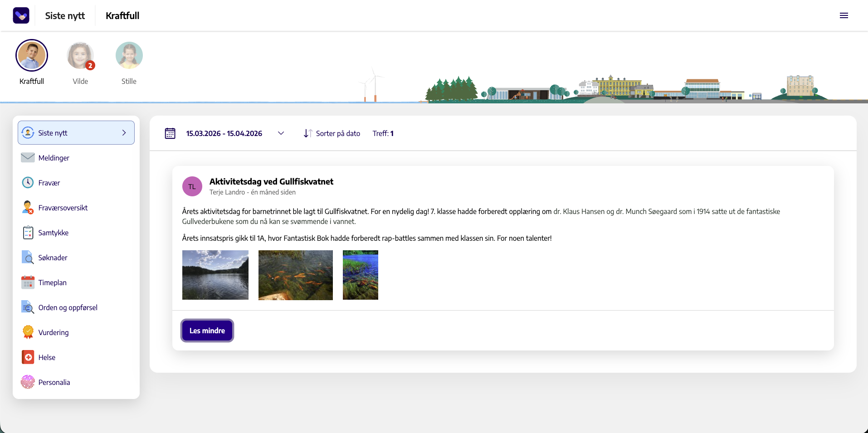868x433 pixels.
Task: Click the Siste nytt sidebar icon
Action: pos(28,133)
